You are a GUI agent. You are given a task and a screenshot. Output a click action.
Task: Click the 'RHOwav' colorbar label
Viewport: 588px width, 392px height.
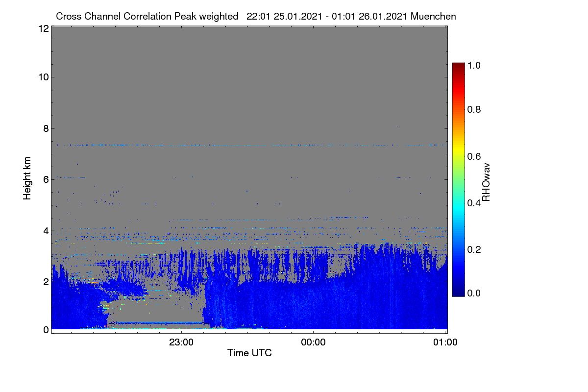coord(486,182)
